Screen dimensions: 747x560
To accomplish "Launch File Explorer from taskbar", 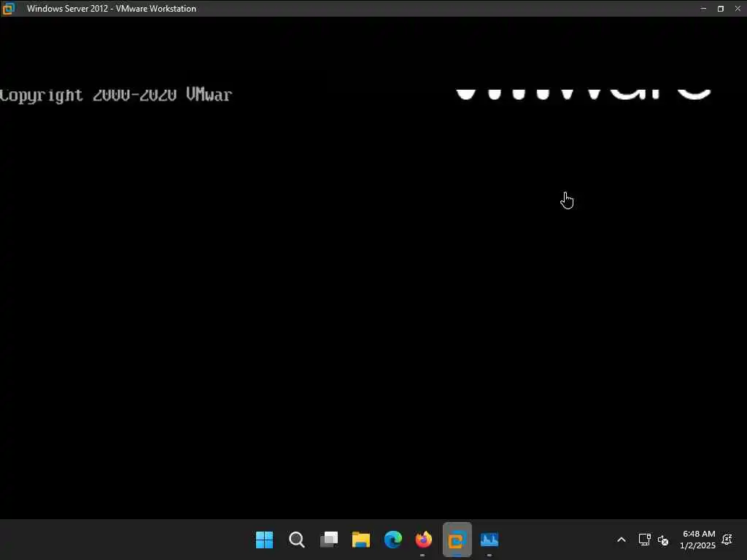I will 360,540.
